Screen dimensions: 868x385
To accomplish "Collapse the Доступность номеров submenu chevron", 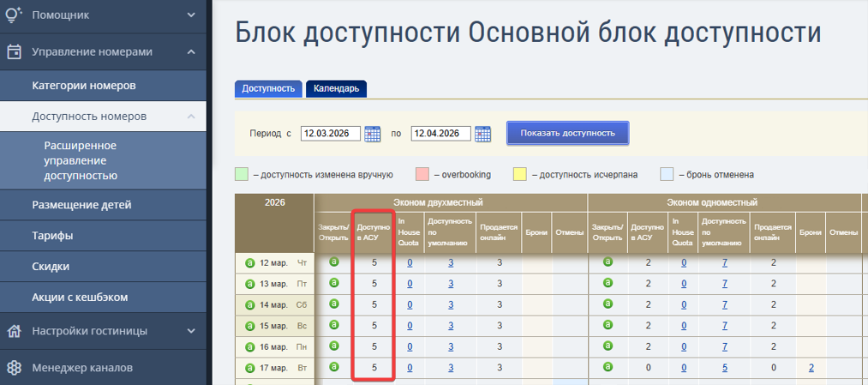I will pos(191,117).
